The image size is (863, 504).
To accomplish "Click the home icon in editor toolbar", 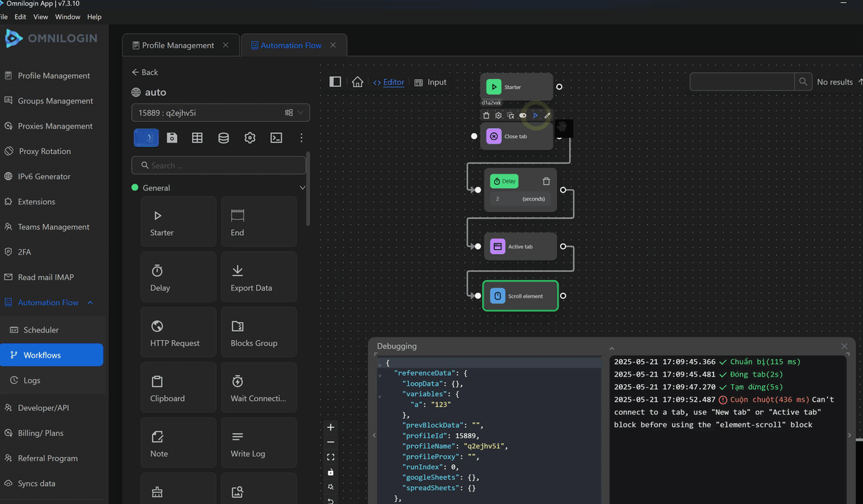I will click(x=358, y=82).
